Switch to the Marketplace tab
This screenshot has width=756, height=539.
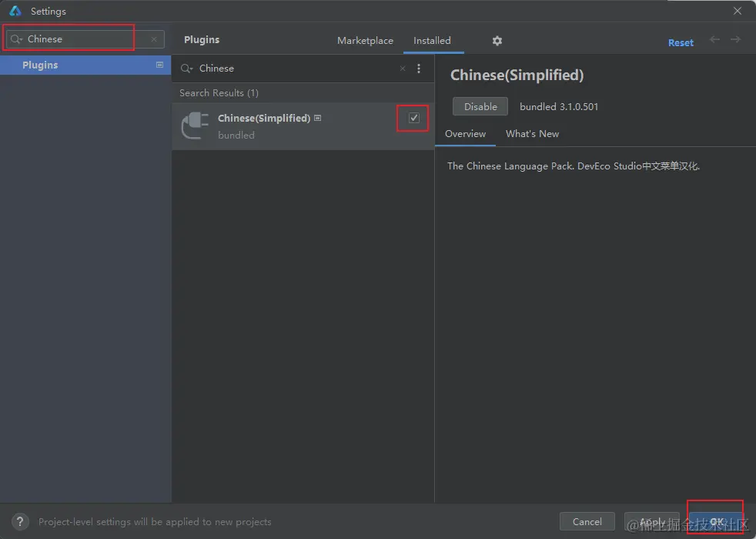tap(365, 41)
